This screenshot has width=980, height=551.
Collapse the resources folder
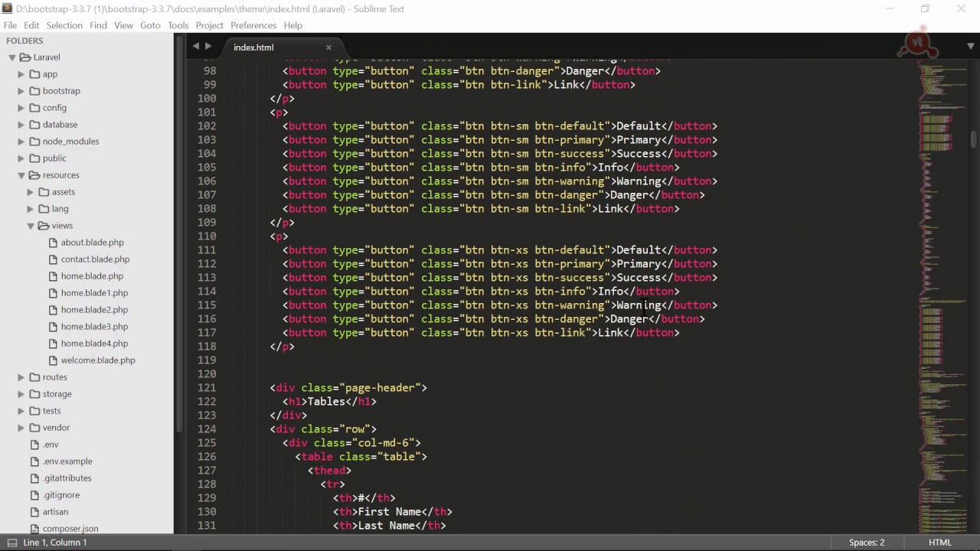click(x=21, y=175)
